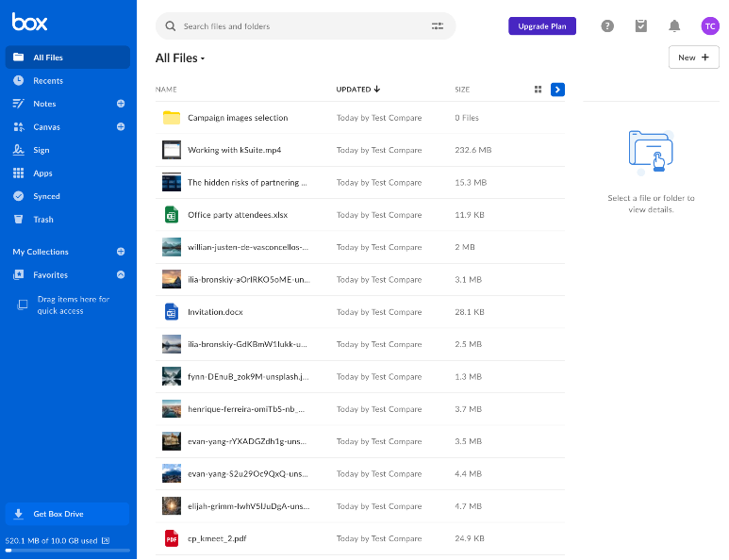Go to All Files in sidebar
Viewport: 729px width, 560px height.
67,58
